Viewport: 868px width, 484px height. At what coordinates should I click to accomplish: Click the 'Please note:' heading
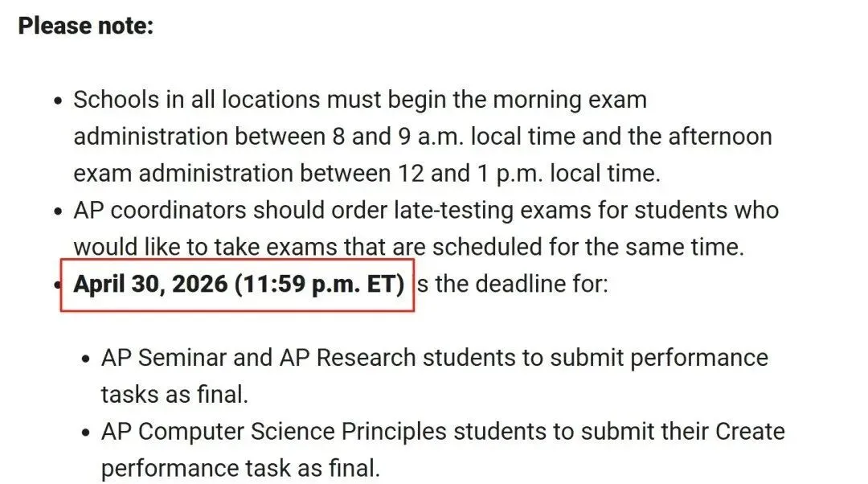85,26
